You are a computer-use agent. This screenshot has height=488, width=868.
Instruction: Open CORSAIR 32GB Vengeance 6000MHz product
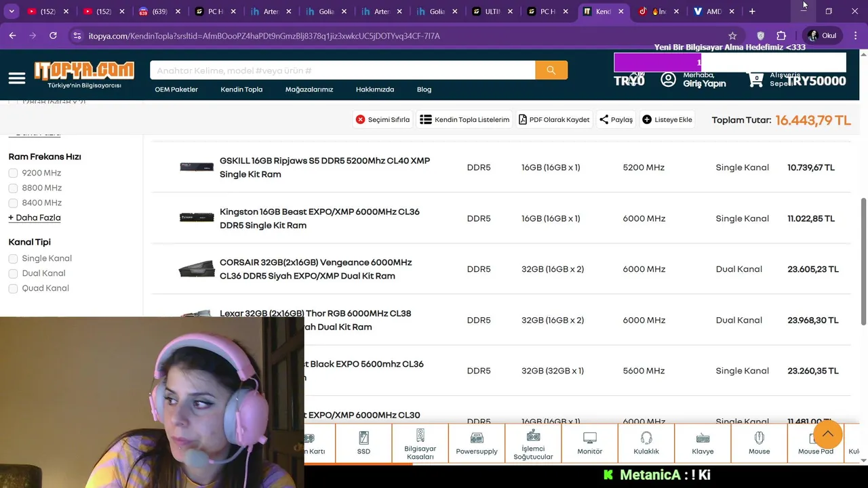coord(315,269)
